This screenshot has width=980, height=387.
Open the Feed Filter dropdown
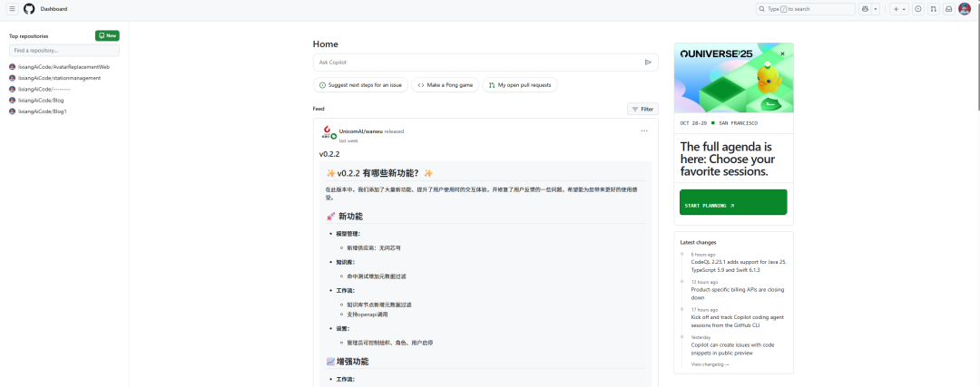(x=642, y=109)
